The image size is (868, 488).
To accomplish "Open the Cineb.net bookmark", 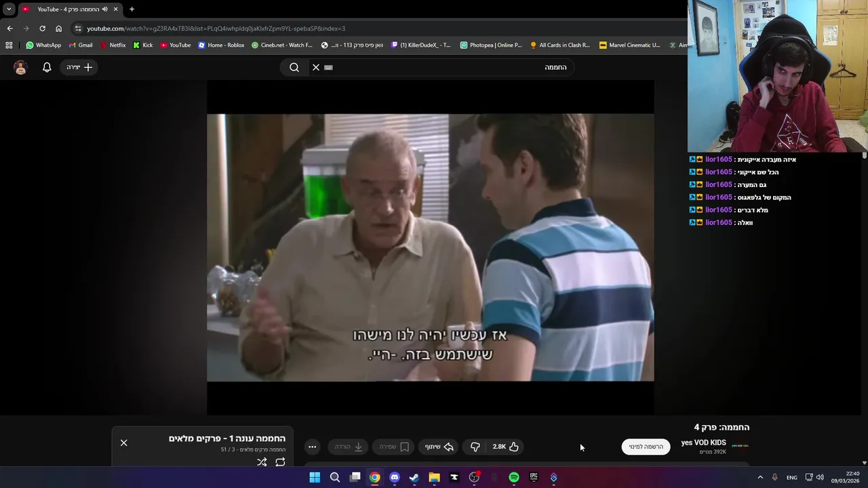I will coord(282,45).
